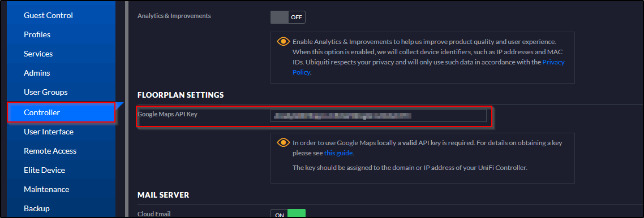Go to Services settings
This screenshot has height=218, width=644.
point(38,54)
